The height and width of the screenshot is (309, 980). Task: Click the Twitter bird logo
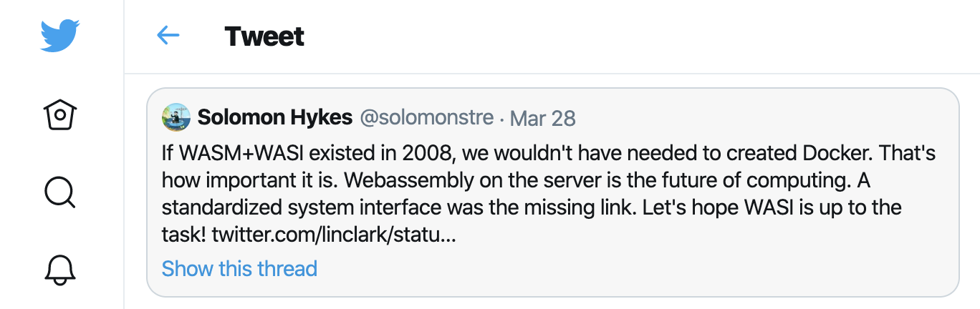pyautogui.click(x=60, y=36)
